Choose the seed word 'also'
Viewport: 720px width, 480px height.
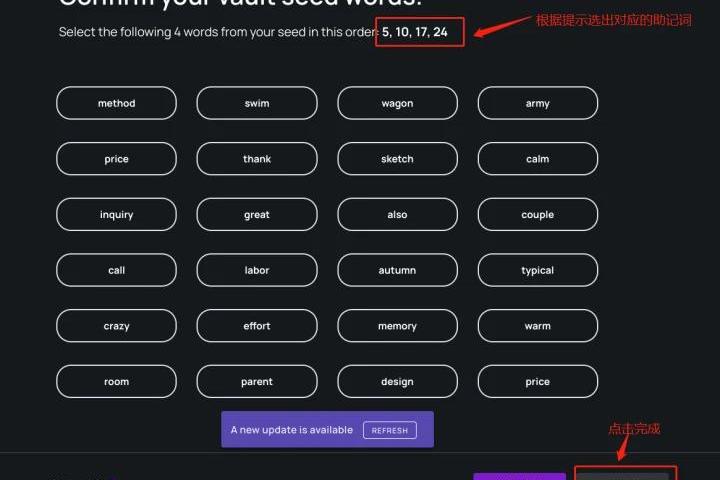pyautogui.click(x=397, y=215)
